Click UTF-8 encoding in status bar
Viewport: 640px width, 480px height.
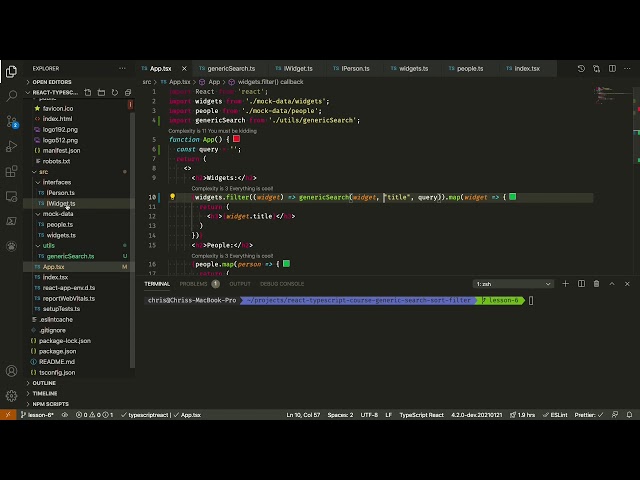[x=369, y=415]
